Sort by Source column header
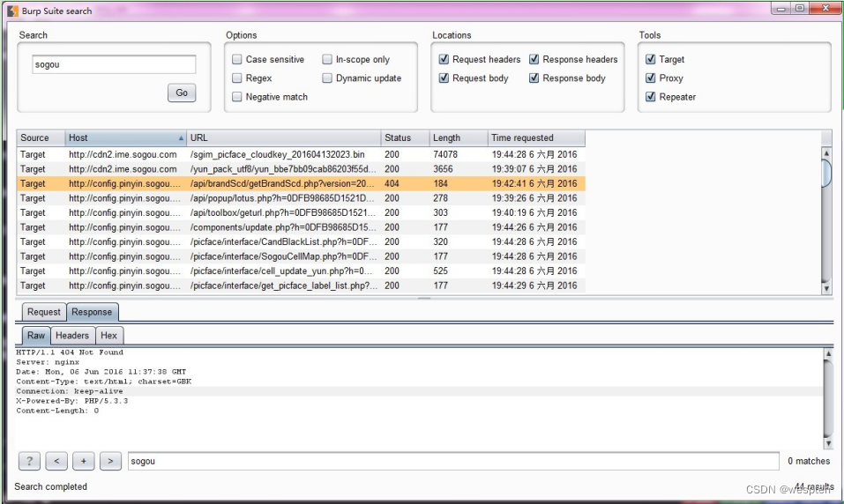 (x=41, y=137)
